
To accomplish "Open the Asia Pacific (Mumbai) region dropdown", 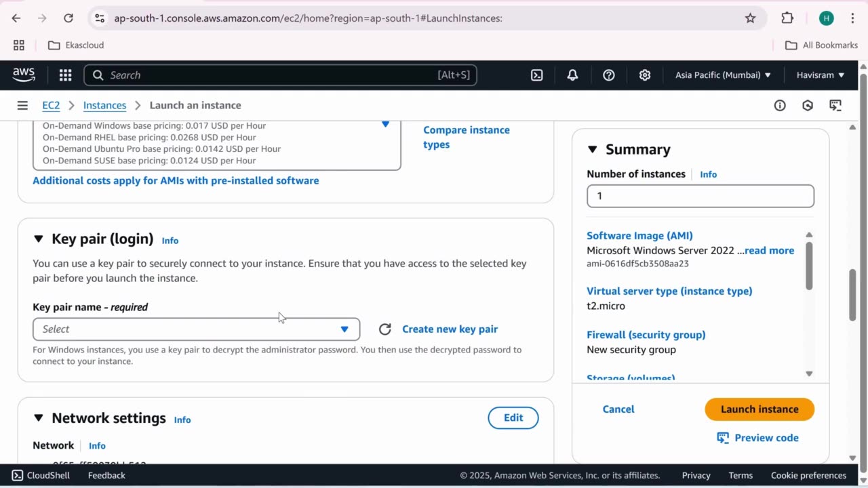I will [x=723, y=75].
